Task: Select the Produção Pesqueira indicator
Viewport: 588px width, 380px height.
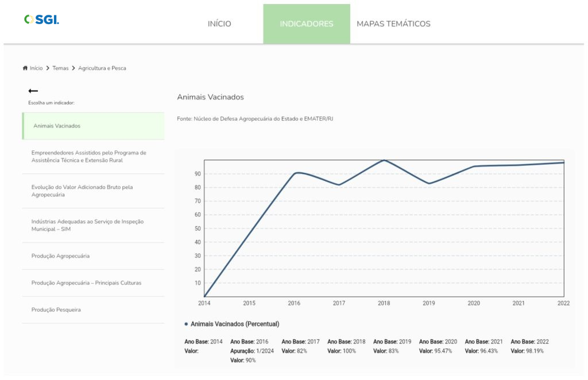Action: tap(56, 310)
